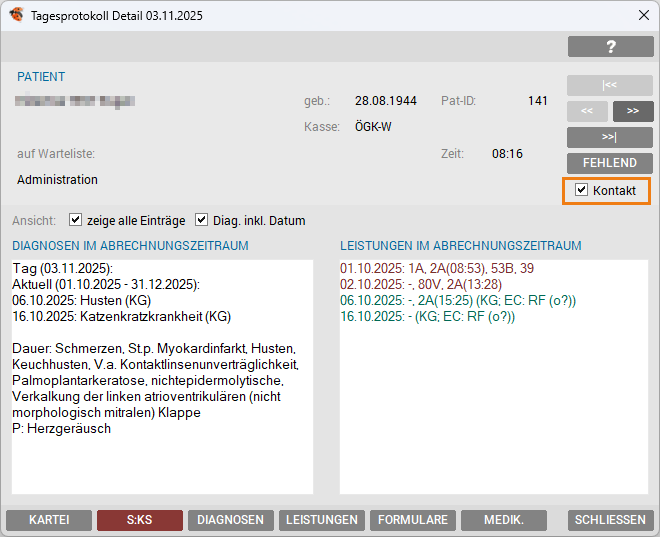This screenshot has width=660, height=537.
Task: Open the MEDIK. section
Action: pyautogui.click(x=504, y=520)
